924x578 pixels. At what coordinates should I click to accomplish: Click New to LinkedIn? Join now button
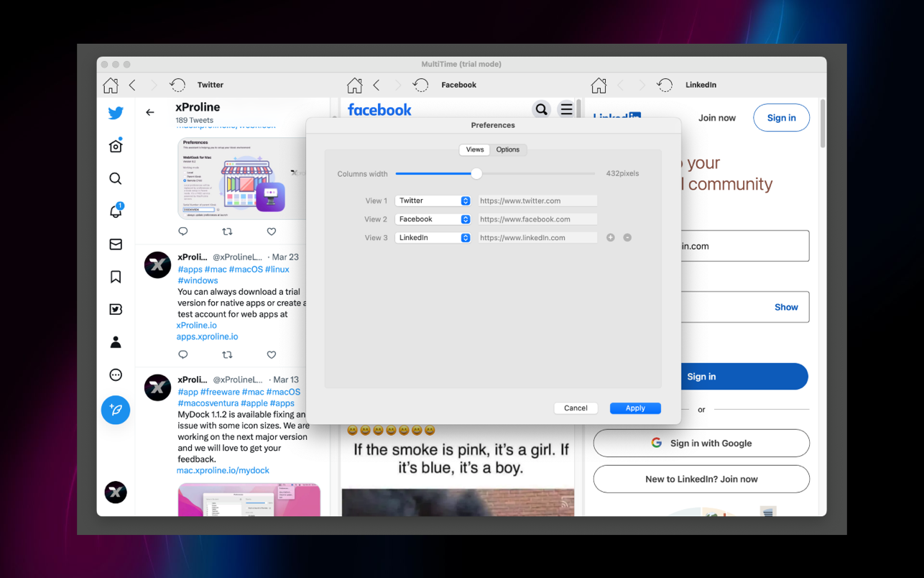701,480
